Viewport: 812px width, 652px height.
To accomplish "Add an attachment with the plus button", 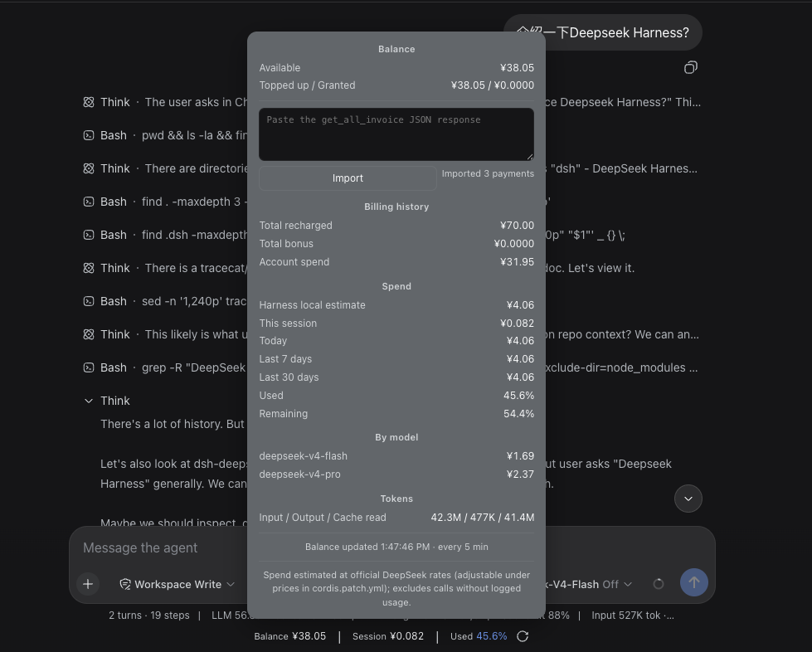I will click(x=88, y=584).
